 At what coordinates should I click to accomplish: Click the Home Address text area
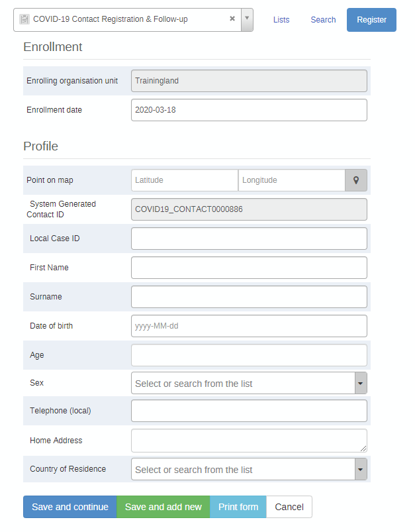(250, 441)
